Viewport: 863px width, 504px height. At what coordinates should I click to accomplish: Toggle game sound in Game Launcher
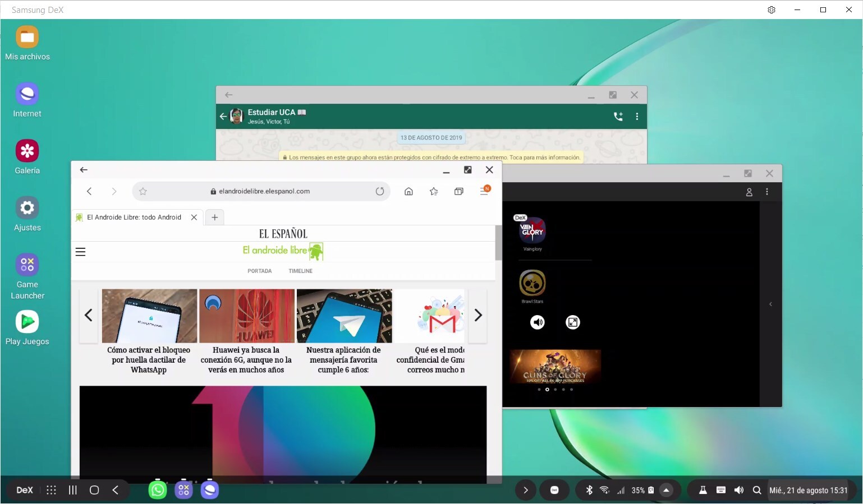pos(538,322)
